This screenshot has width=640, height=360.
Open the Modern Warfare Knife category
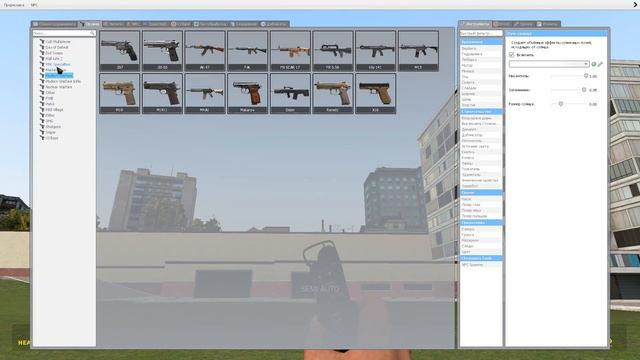tap(63, 82)
